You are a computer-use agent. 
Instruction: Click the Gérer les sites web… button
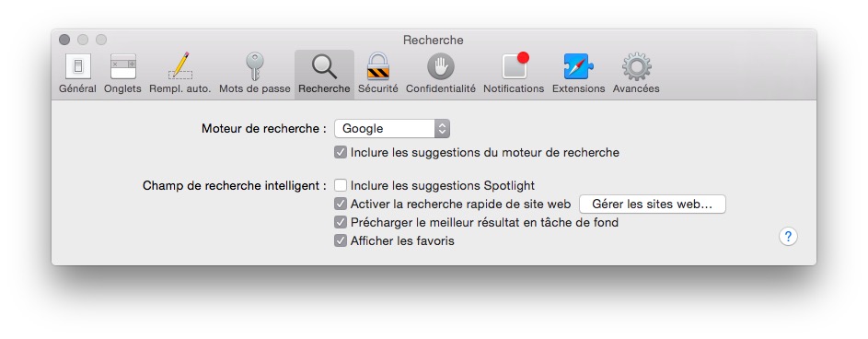[x=652, y=204]
